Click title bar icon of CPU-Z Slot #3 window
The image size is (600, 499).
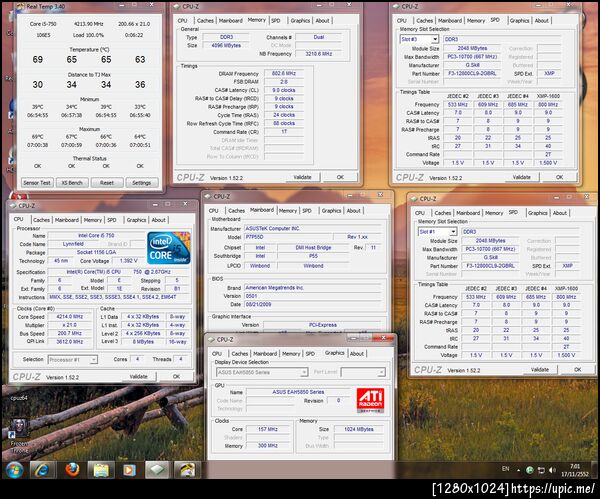(x=396, y=7)
